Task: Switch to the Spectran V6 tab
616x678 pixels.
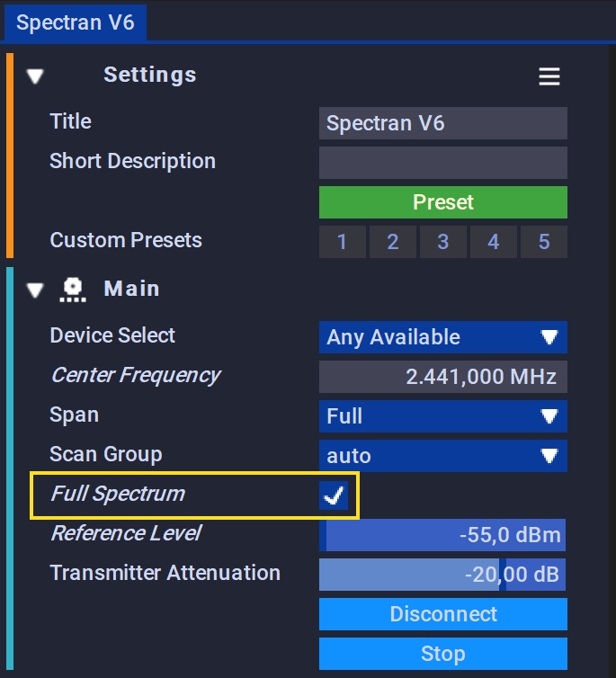Action: coord(76,22)
